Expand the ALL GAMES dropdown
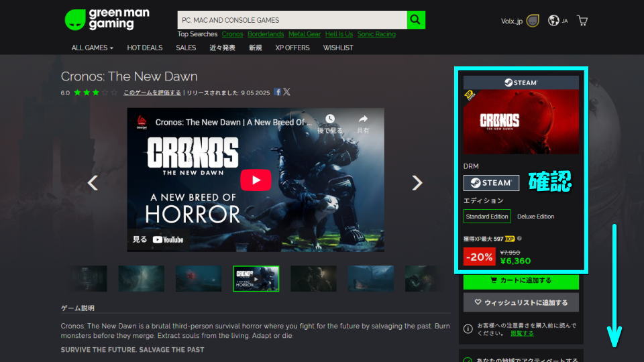The width and height of the screenshot is (644, 362). [92, 48]
